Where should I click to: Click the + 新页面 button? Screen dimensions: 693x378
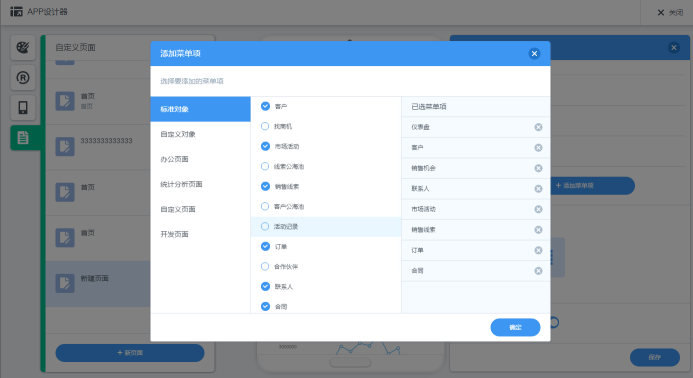pyautogui.click(x=130, y=353)
